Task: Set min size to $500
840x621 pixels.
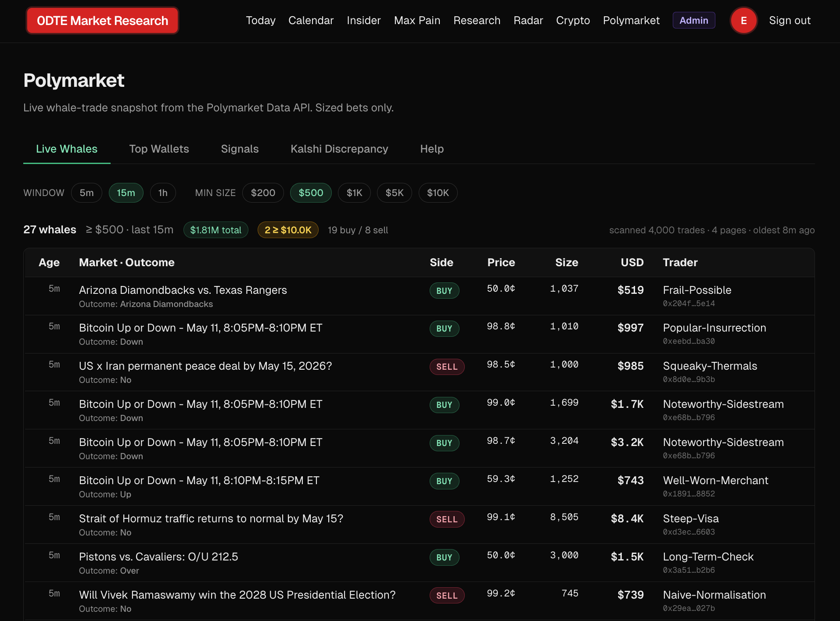Action: (311, 193)
